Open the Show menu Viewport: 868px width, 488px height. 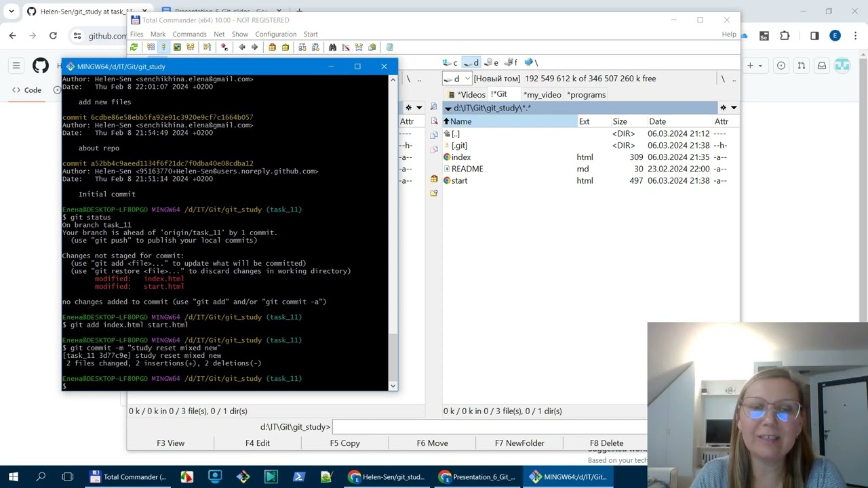coord(240,34)
